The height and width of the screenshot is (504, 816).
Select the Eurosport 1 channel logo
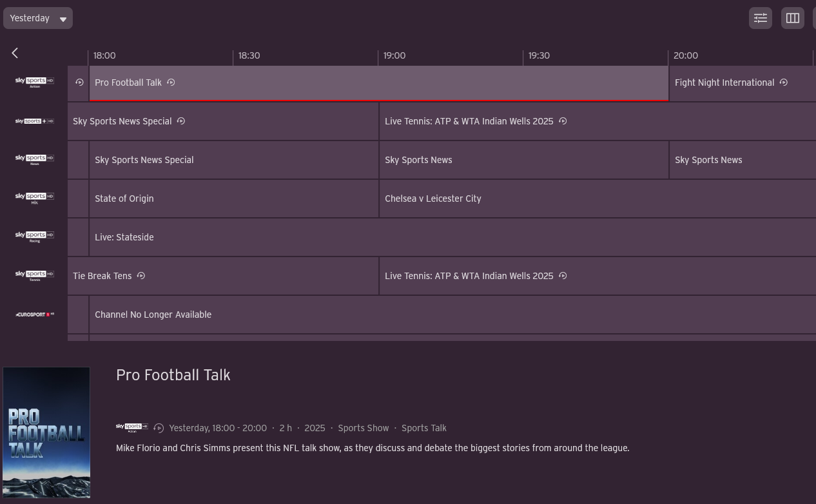coord(34,315)
